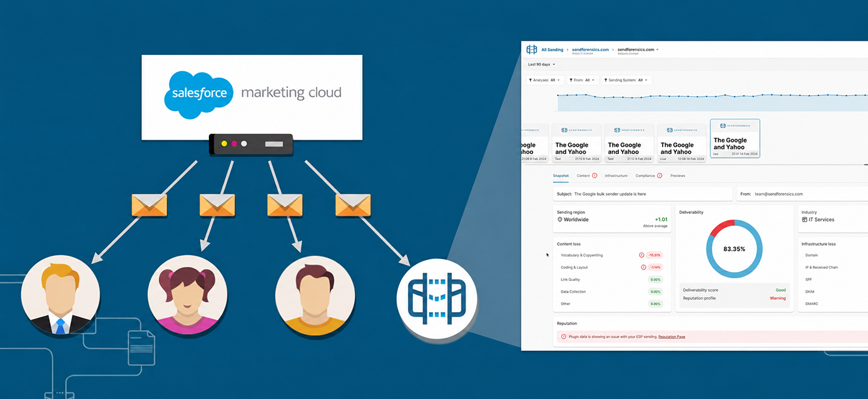Click the DKIM row

[x=810, y=292]
